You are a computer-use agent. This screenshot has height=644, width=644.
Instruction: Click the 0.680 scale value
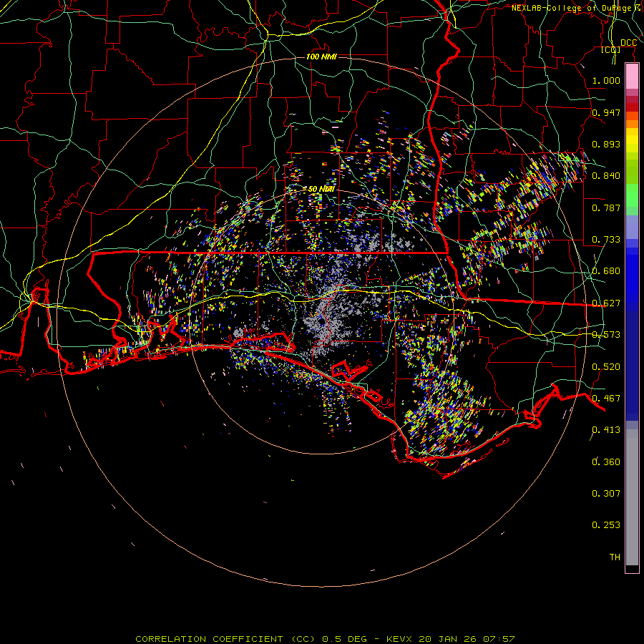[606, 271]
